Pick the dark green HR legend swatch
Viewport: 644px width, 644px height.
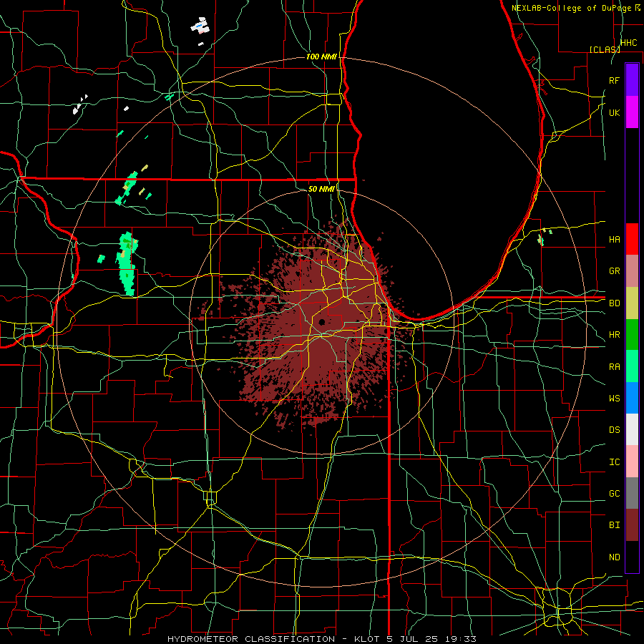click(632, 334)
